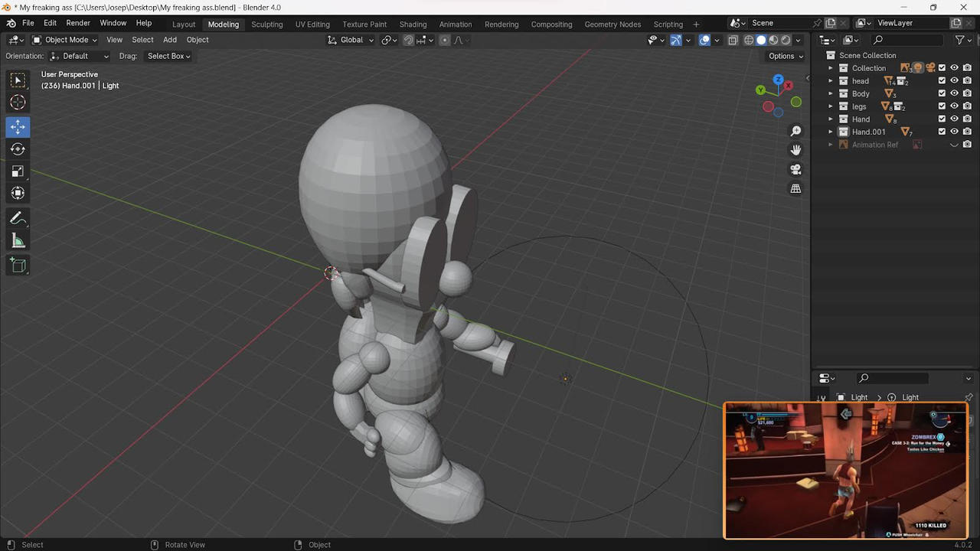Expand the Hand.001 collection
Image resolution: width=980 pixels, height=551 pixels.
point(831,132)
